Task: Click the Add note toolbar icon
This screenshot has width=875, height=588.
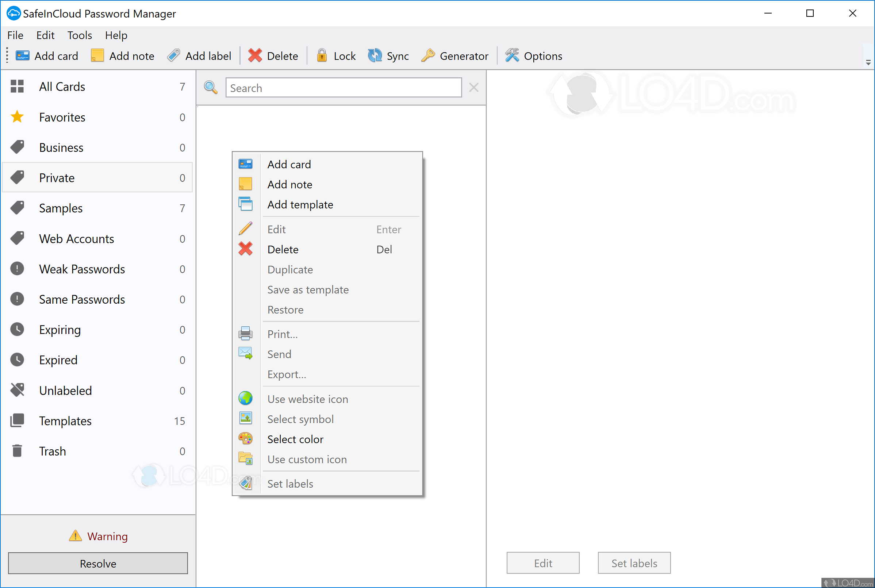Action: 97,56
